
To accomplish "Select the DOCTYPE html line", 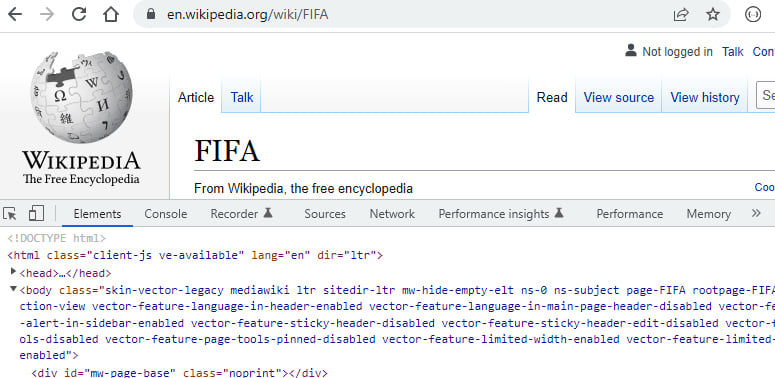I will click(56, 238).
